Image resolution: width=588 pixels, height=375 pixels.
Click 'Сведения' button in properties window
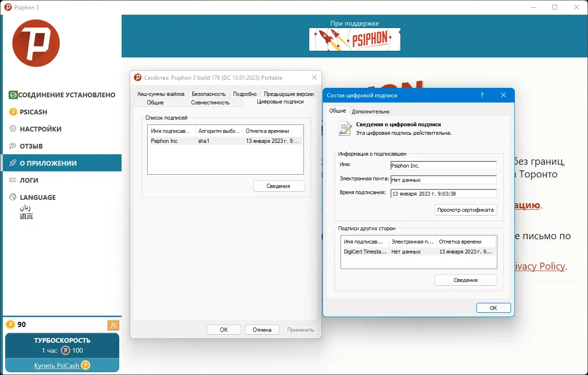[278, 186]
